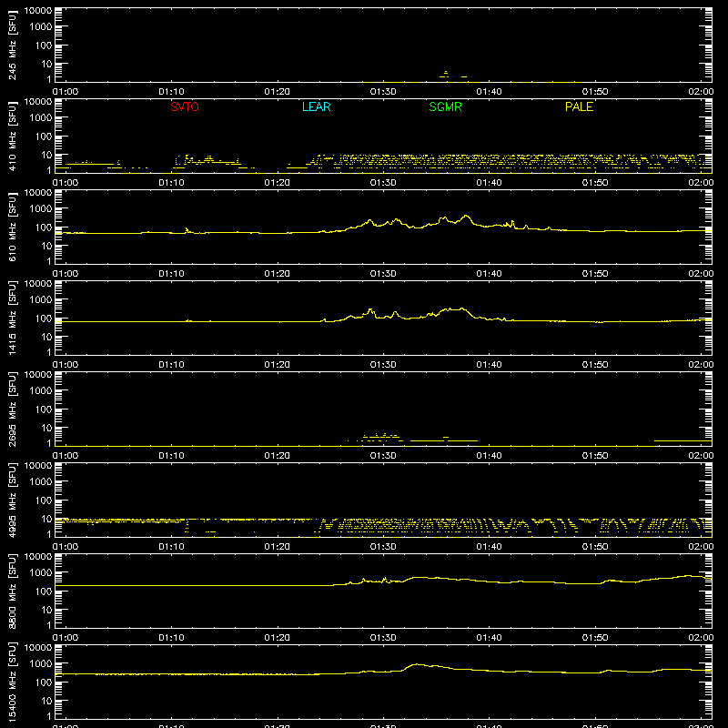The image size is (728, 728).
Task: Click the 610 MHz highest peak near 01:38
Action: click(x=466, y=216)
